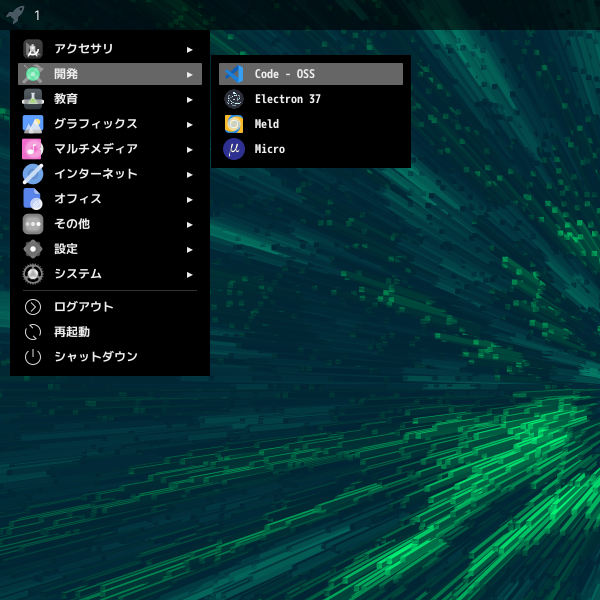Choose ログアウト to log out
Image resolution: width=600 pixels, height=600 pixels.
83,307
